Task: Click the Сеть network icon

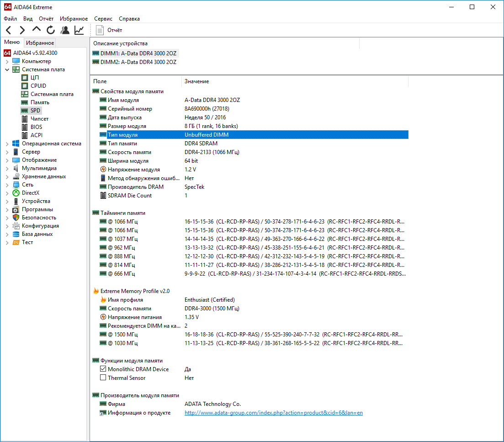Action: (x=16, y=185)
